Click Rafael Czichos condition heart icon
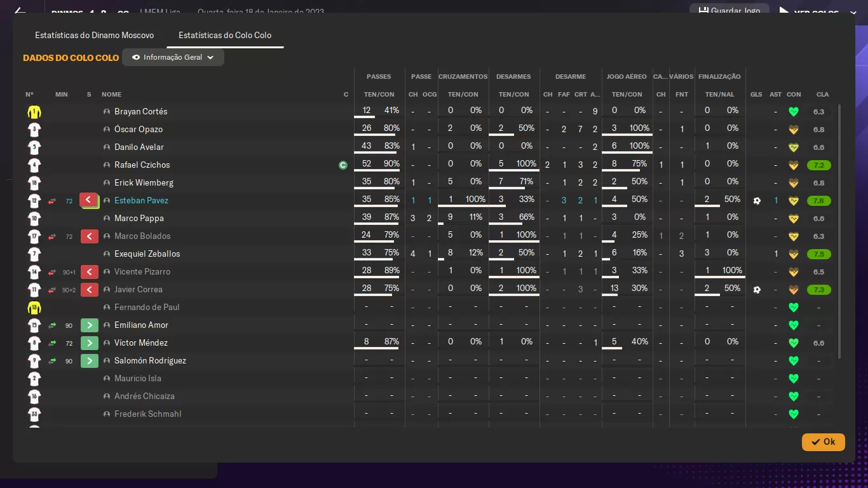 [x=793, y=165]
